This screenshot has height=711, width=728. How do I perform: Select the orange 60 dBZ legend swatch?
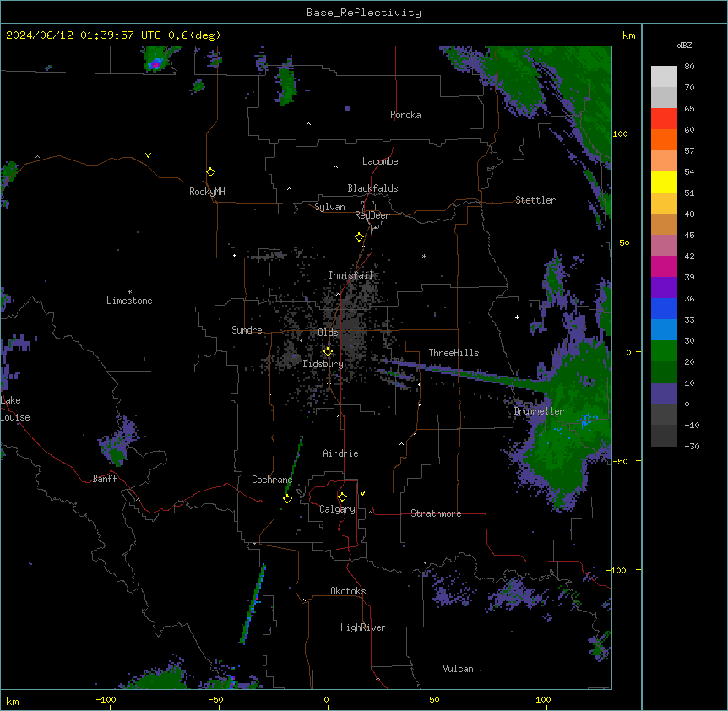(664, 139)
